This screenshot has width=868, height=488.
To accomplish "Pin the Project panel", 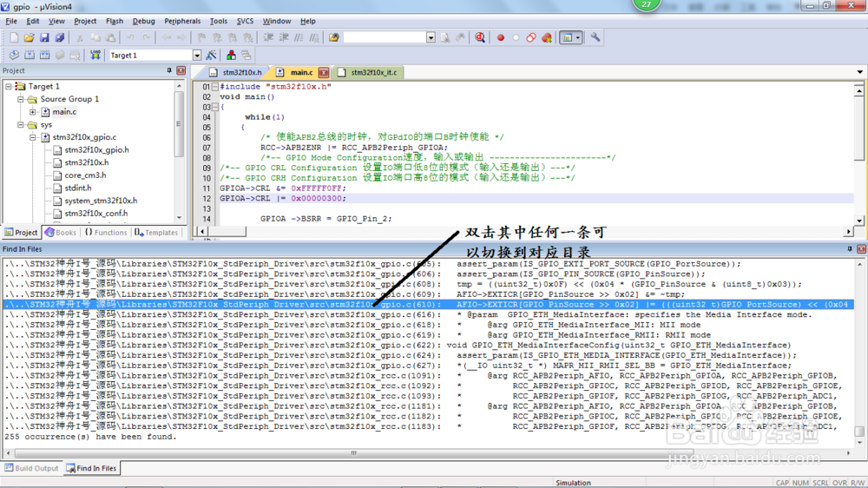I will [x=169, y=70].
